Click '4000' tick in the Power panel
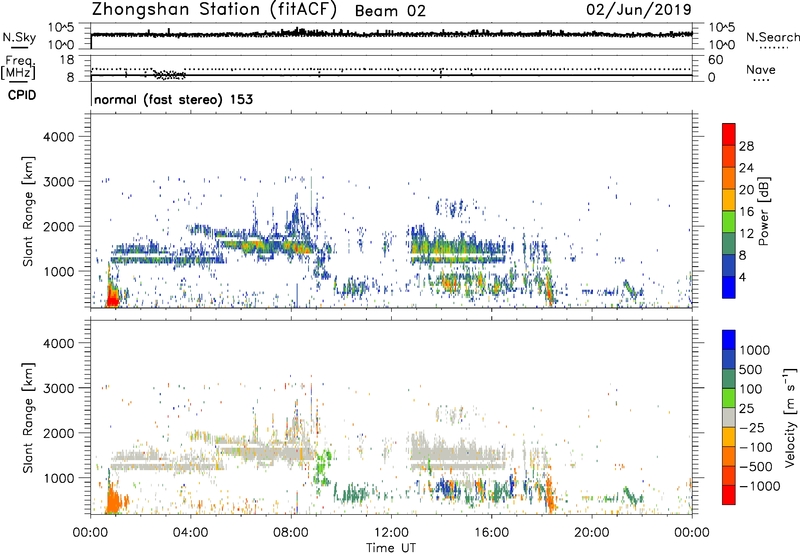 pos(58,137)
